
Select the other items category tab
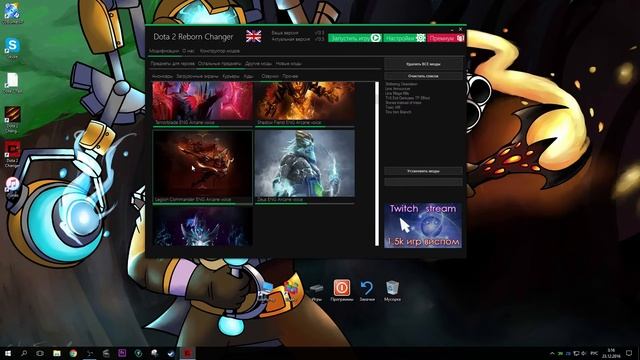(219, 64)
